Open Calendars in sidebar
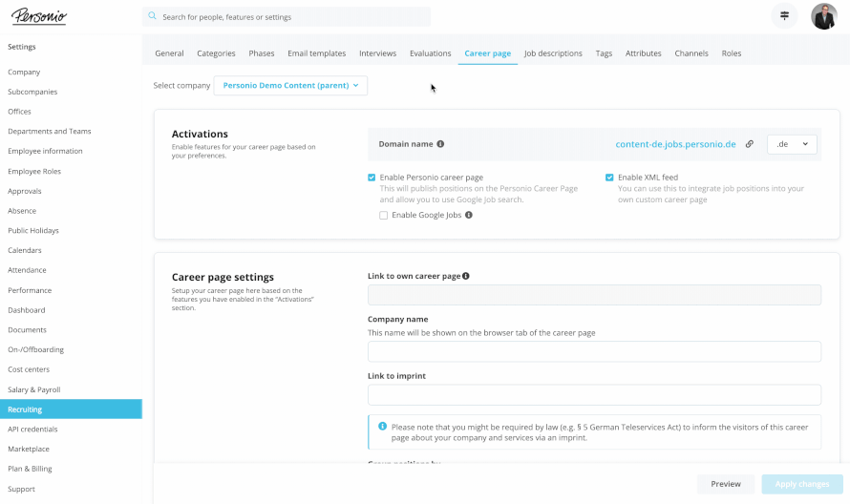Viewport: 850px width, 504px height. coord(25,250)
